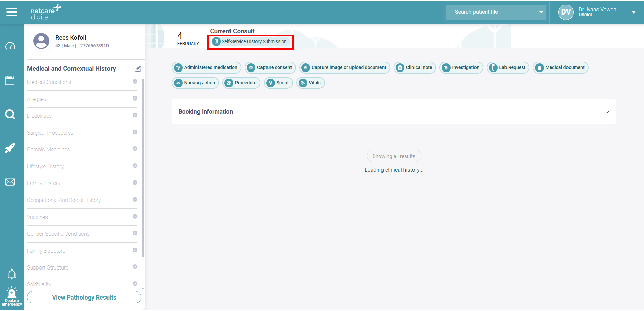Click the rocket icon in sidebar
Viewport: 644px width, 311px height.
pyautogui.click(x=10, y=148)
